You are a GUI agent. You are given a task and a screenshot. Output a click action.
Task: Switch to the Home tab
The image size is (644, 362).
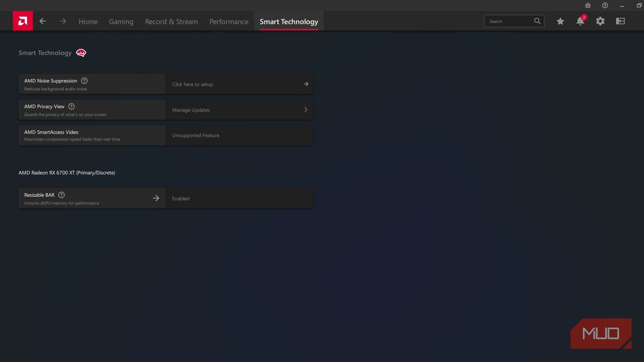[x=88, y=21]
